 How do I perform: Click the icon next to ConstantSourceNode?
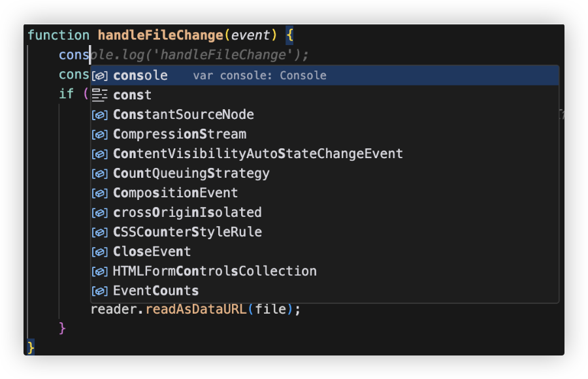99,115
